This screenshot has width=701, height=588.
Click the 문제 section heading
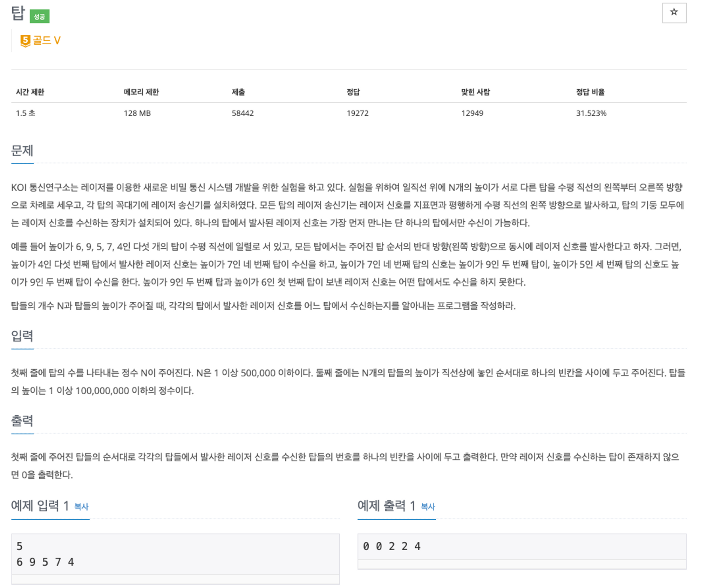[x=22, y=151]
